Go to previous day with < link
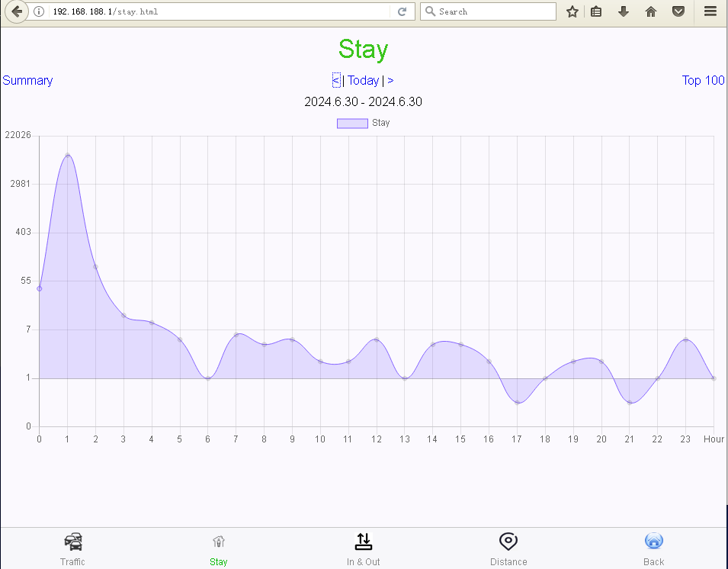This screenshot has width=728, height=569. [x=336, y=80]
